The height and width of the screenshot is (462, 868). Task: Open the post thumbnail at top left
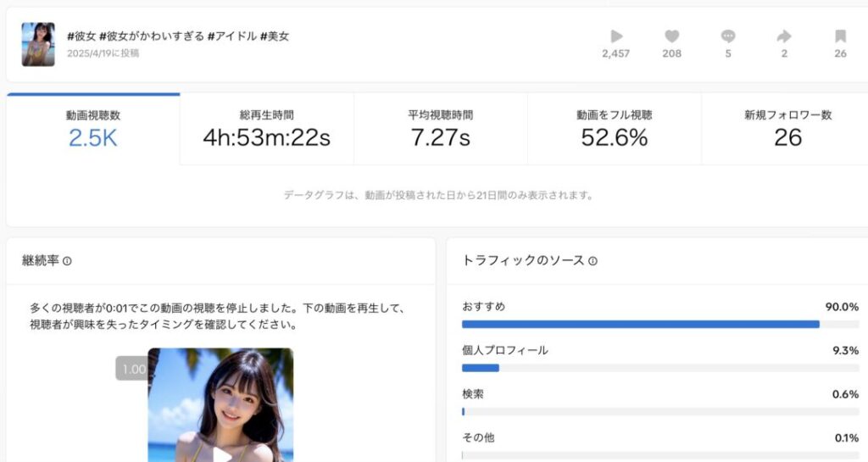(x=38, y=44)
